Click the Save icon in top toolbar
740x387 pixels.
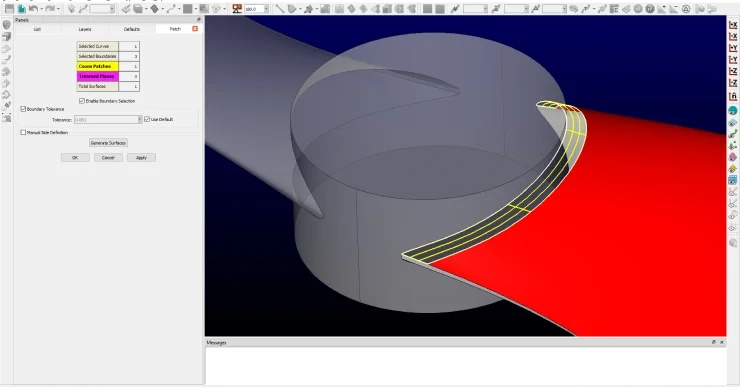(9, 8)
